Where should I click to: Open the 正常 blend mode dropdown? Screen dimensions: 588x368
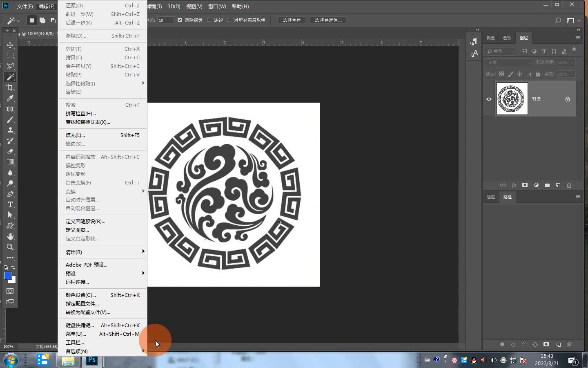coord(508,63)
